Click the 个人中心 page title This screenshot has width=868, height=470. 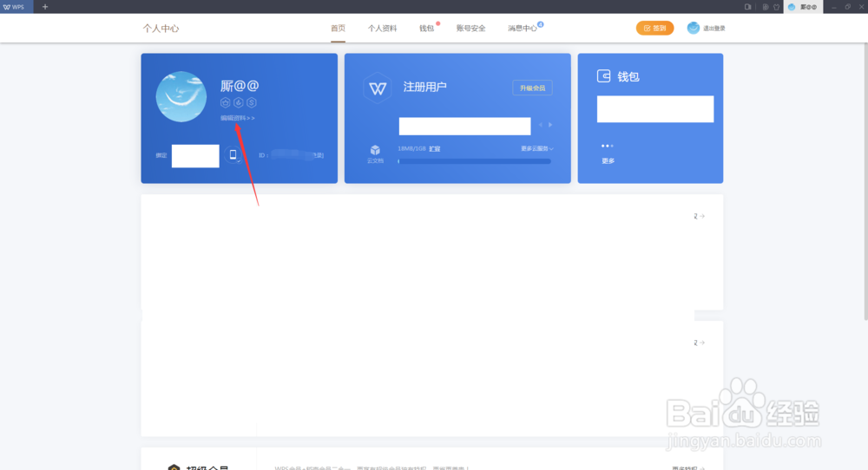[161, 29]
